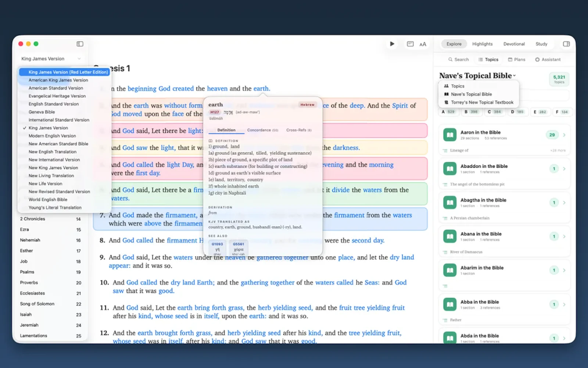The image size is (588, 368).
Task: Choose Torrey's New Topical Textbook entry
Action: pos(478,102)
